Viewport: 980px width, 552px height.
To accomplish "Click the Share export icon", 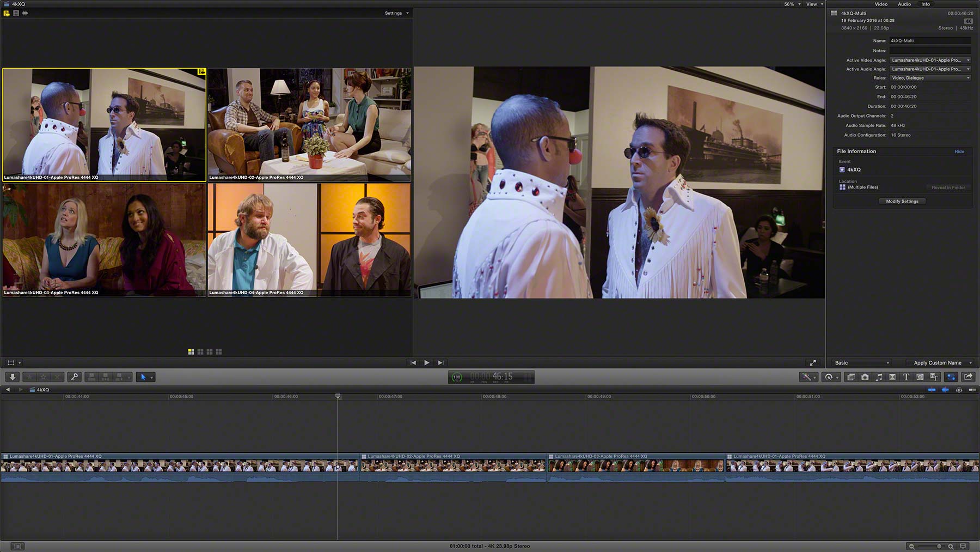I will 968,377.
